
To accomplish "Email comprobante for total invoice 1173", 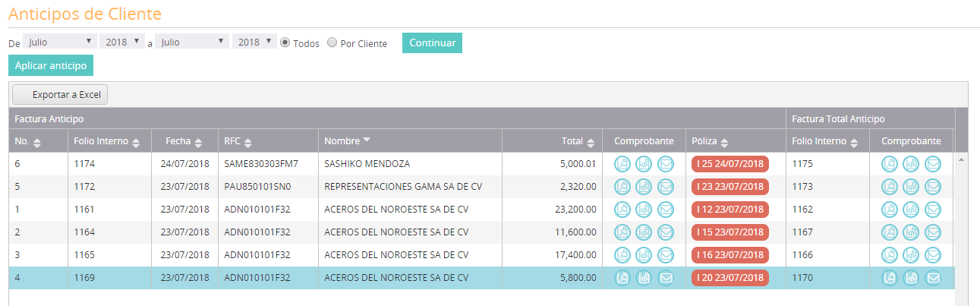I will click(x=933, y=186).
